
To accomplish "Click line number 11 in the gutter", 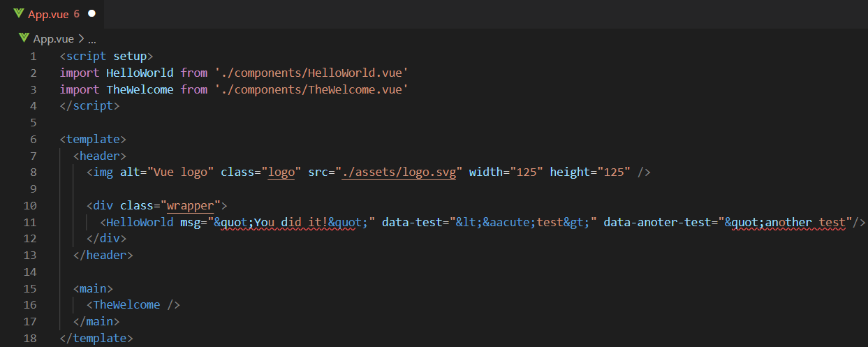I will tap(30, 222).
